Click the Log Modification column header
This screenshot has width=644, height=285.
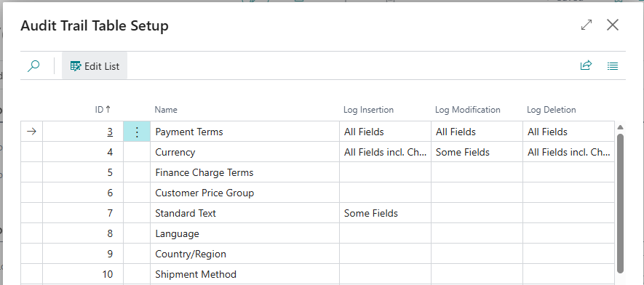coord(467,110)
